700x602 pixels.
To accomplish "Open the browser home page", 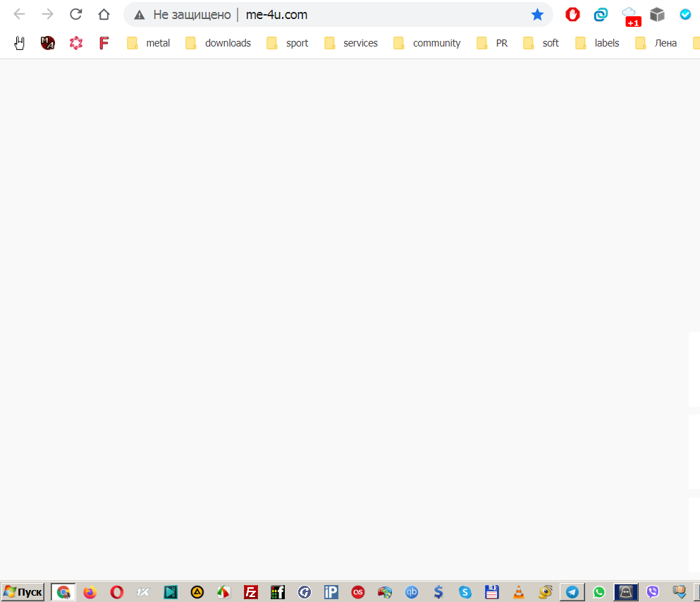I will click(104, 15).
